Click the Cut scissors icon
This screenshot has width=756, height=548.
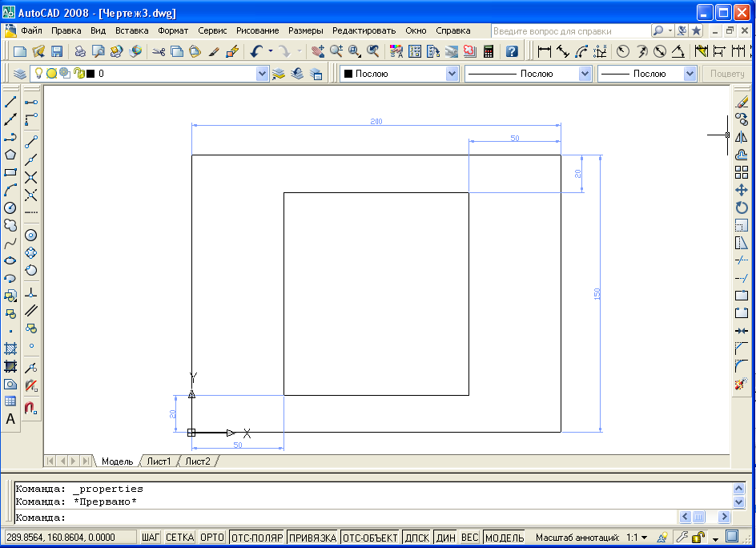(x=159, y=51)
